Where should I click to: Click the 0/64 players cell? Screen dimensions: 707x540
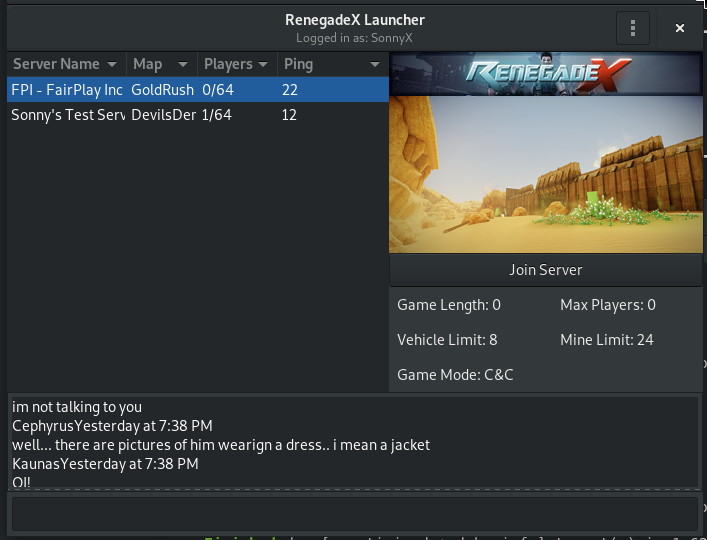pos(218,90)
